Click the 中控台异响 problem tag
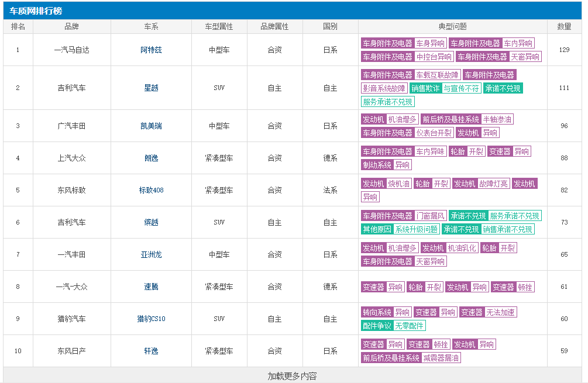Image resolution: width=588 pixels, height=383 pixels. (x=434, y=57)
